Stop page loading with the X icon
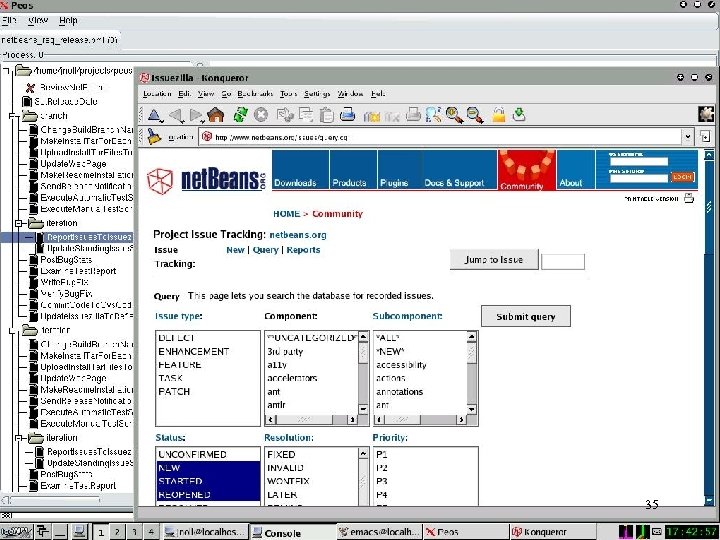 coord(261,115)
